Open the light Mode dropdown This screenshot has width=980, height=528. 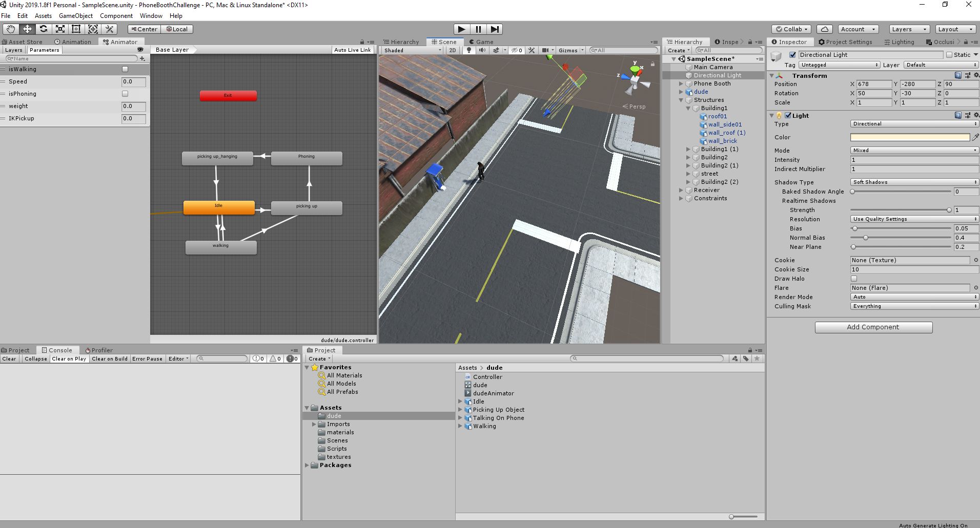(x=914, y=151)
